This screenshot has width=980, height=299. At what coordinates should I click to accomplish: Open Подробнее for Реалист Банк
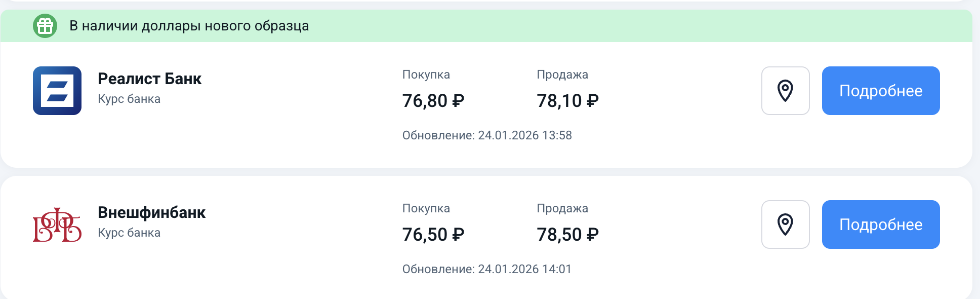click(x=880, y=91)
